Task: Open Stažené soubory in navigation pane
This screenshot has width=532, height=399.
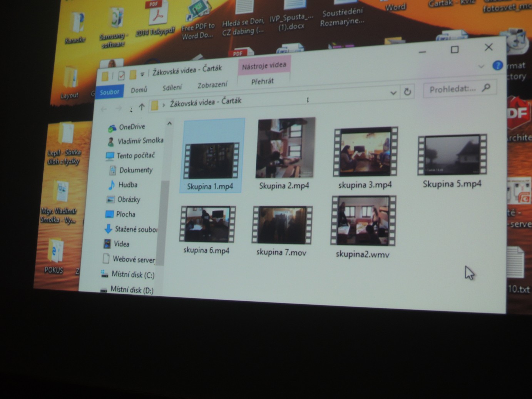Action: [x=131, y=229]
